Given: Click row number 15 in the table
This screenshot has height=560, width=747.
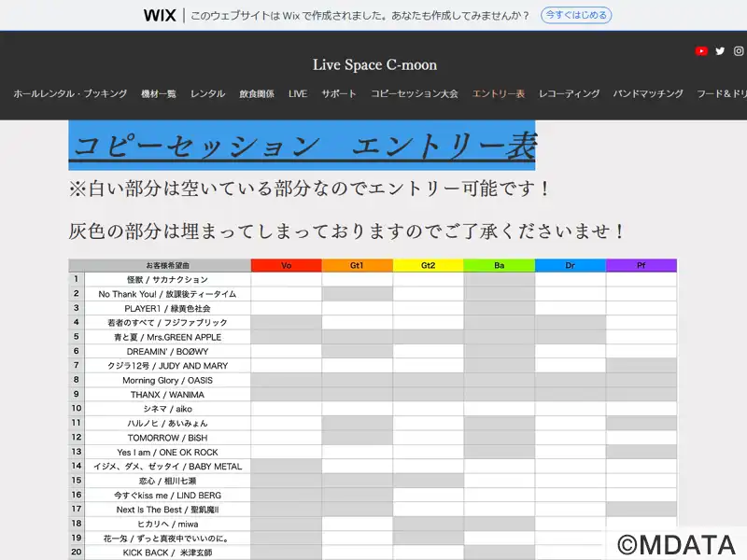Looking at the screenshot, I should point(77,481).
